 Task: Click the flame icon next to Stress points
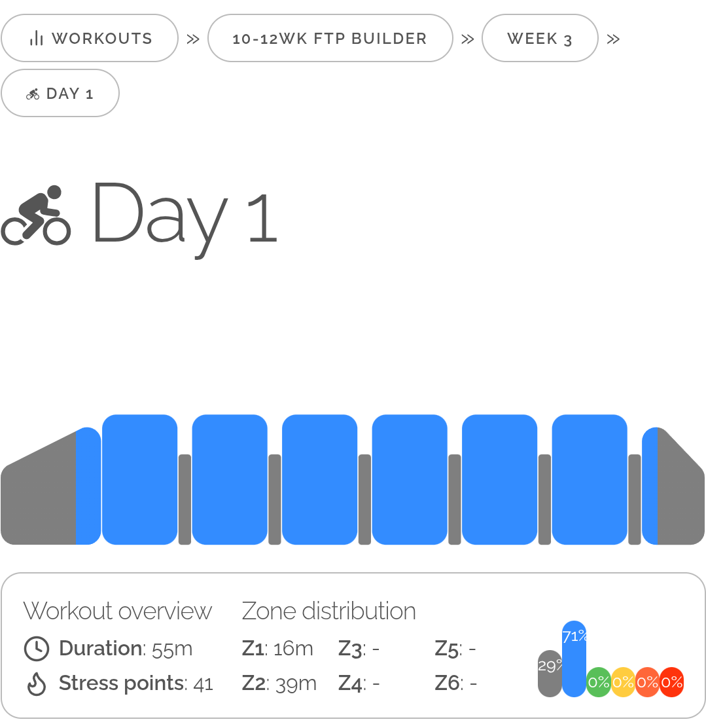click(37, 683)
